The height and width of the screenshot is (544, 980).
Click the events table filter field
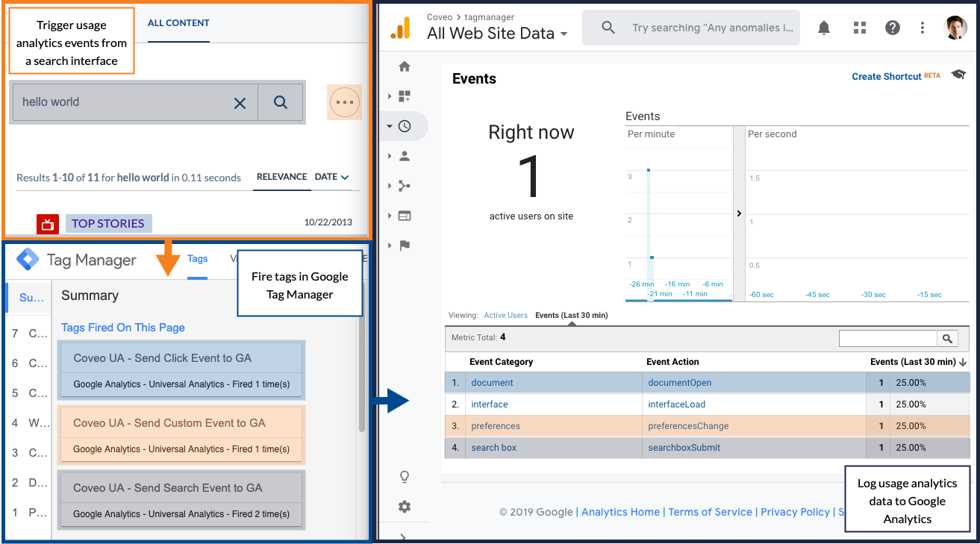pos(887,339)
